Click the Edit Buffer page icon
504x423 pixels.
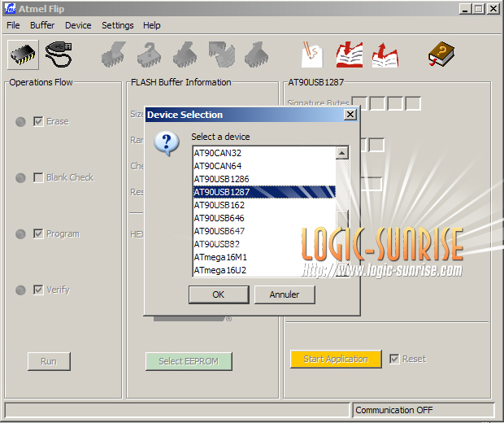pos(312,55)
